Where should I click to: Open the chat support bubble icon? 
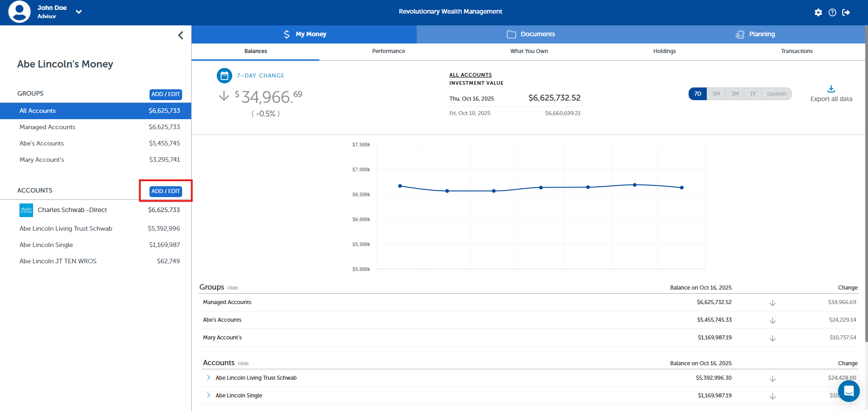tap(849, 391)
